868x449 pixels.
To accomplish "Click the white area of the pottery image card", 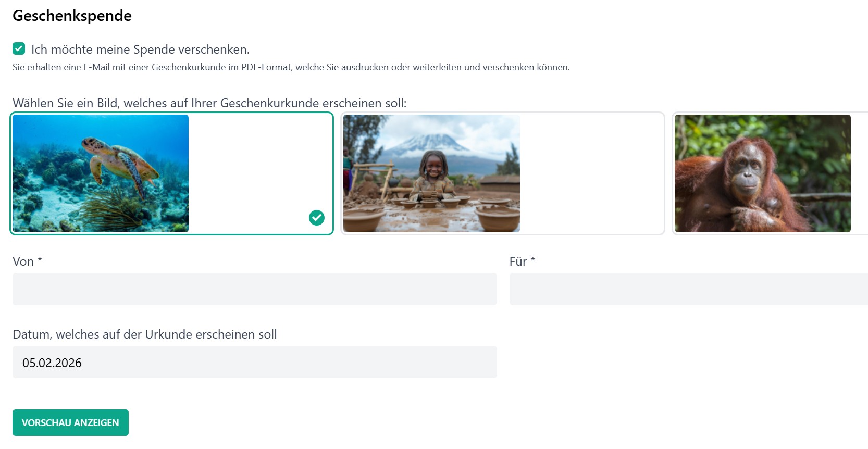I will tap(591, 173).
